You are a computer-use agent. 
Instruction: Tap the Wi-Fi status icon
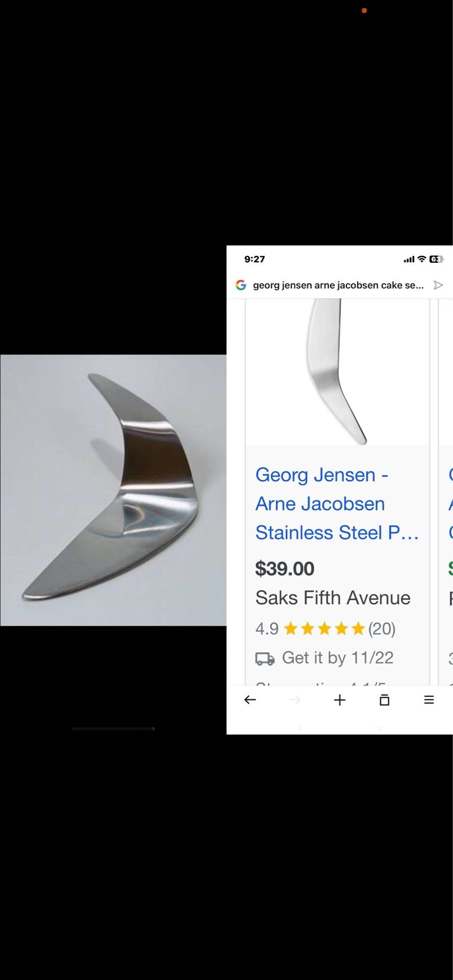(x=422, y=259)
